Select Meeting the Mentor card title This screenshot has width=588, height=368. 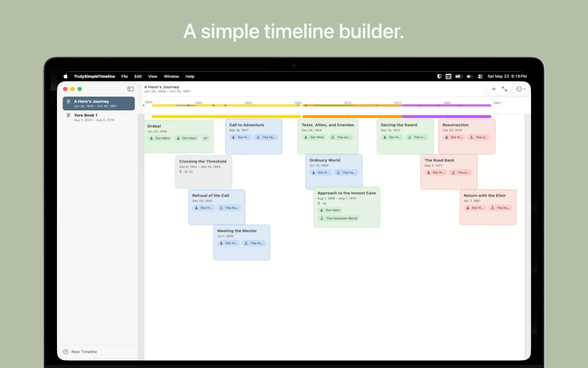237,231
